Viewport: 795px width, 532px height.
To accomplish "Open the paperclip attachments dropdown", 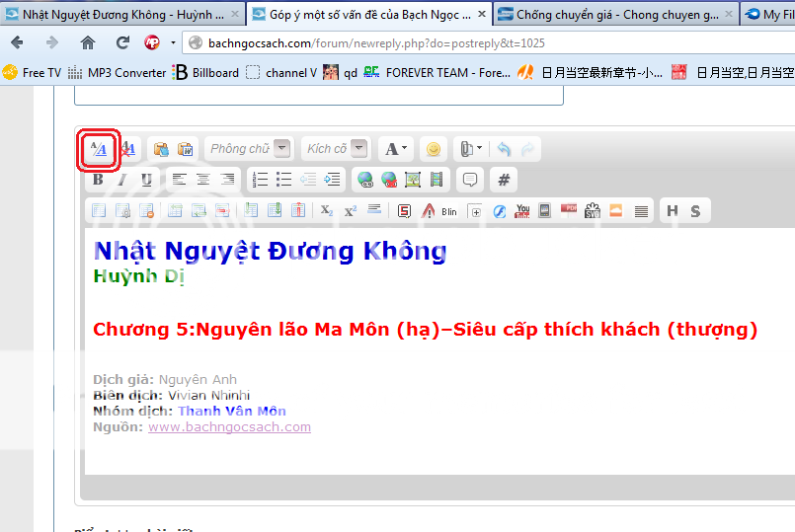I will 471,149.
